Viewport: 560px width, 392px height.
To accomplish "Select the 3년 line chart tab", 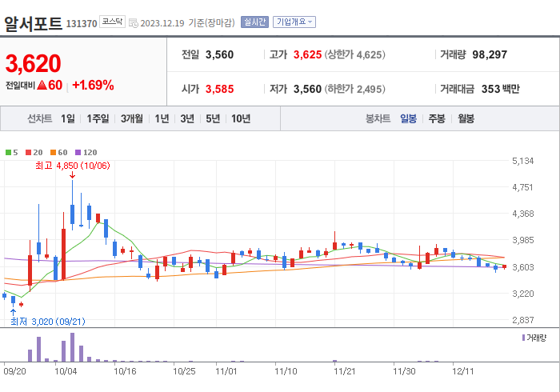I will point(187,118).
